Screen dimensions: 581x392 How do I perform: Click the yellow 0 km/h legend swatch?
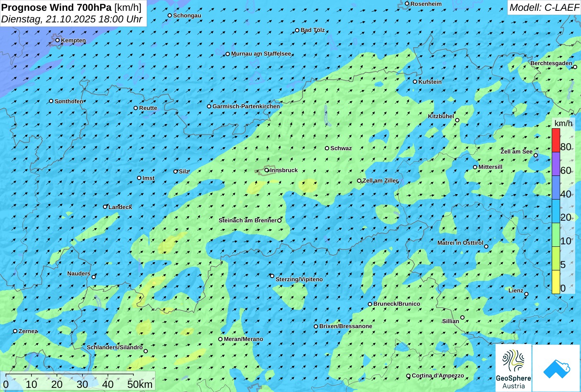556,282
